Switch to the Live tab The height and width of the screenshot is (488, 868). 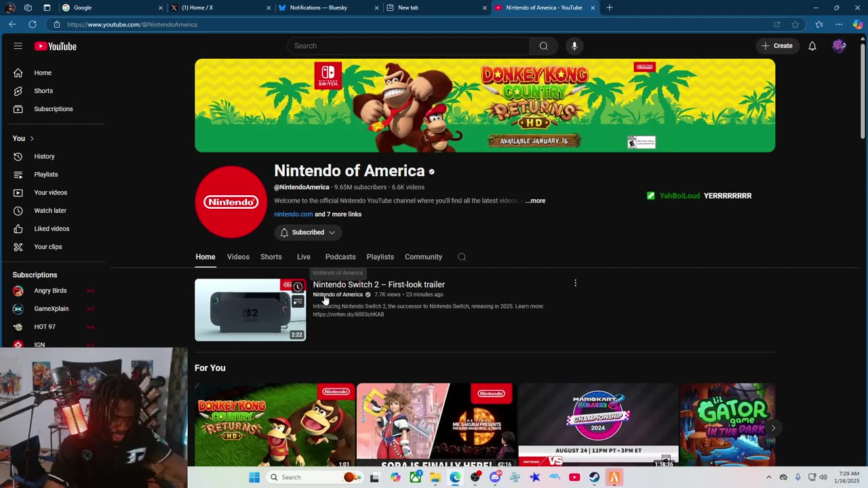303,257
